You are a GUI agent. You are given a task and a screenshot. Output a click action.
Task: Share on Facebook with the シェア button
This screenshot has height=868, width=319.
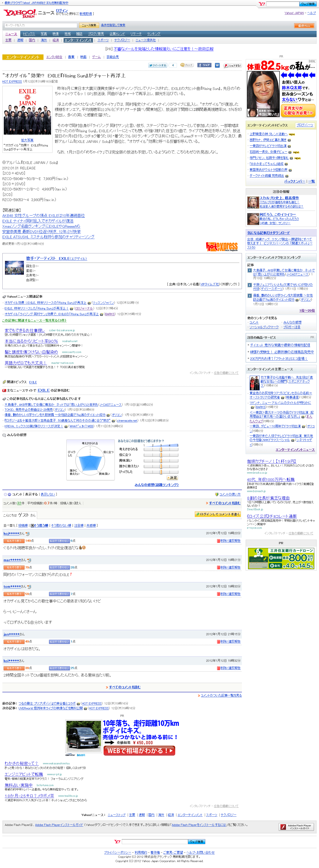pos(205,65)
